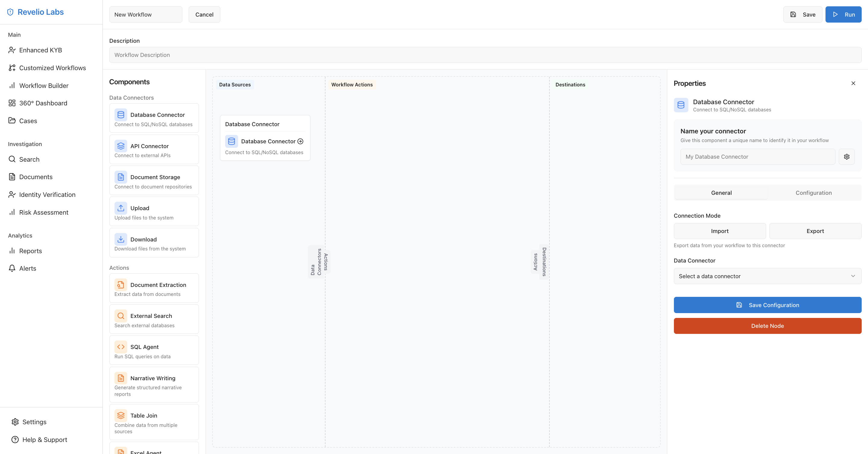Switch to the General tab
868x454 pixels.
(x=721, y=193)
